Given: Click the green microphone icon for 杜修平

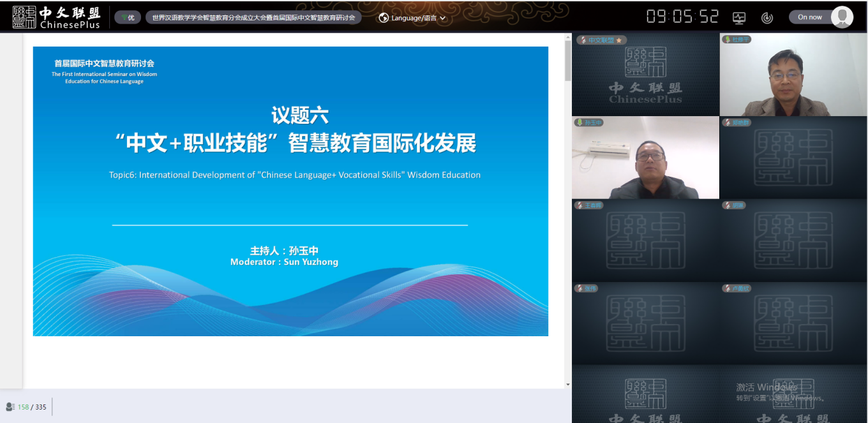Looking at the screenshot, I should point(727,40).
